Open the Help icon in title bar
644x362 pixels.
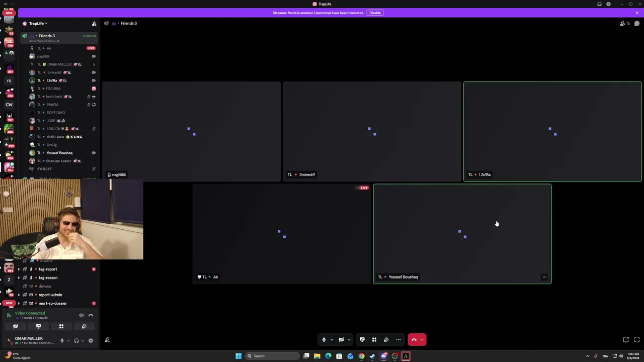pos(608,4)
